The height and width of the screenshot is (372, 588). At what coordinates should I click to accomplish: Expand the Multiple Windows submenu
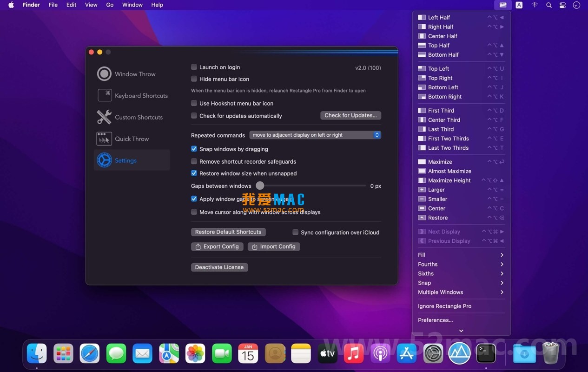[461, 292]
